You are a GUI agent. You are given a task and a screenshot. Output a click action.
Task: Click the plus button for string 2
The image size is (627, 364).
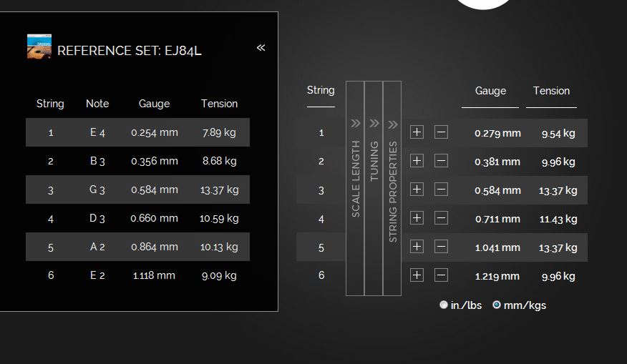tap(417, 161)
